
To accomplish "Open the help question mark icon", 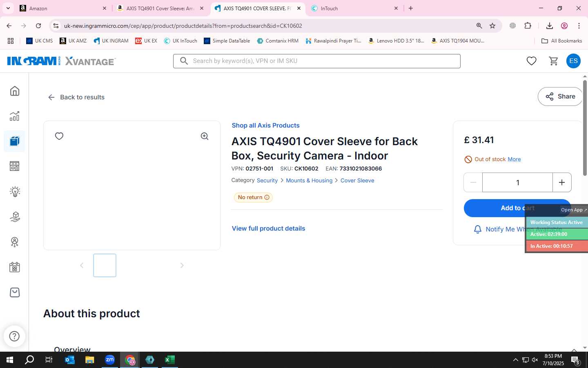I will [x=14, y=336].
